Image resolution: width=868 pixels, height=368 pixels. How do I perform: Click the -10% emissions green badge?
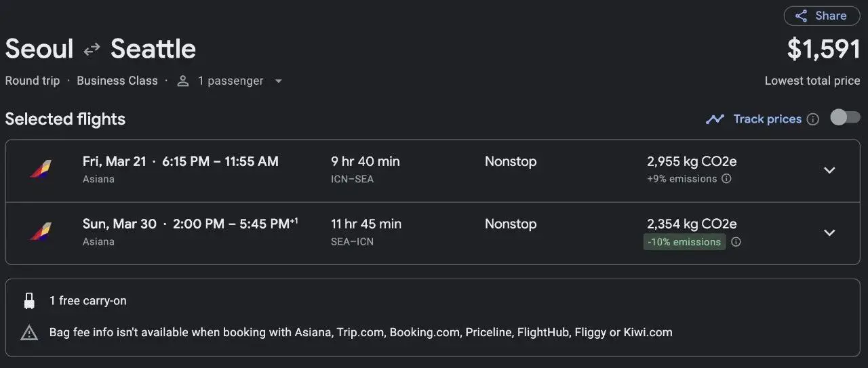pyautogui.click(x=684, y=242)
